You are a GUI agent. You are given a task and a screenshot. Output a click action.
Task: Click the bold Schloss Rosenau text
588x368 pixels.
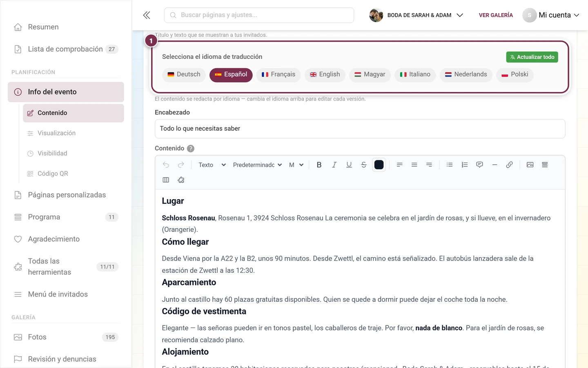click(x=188, y=218)
